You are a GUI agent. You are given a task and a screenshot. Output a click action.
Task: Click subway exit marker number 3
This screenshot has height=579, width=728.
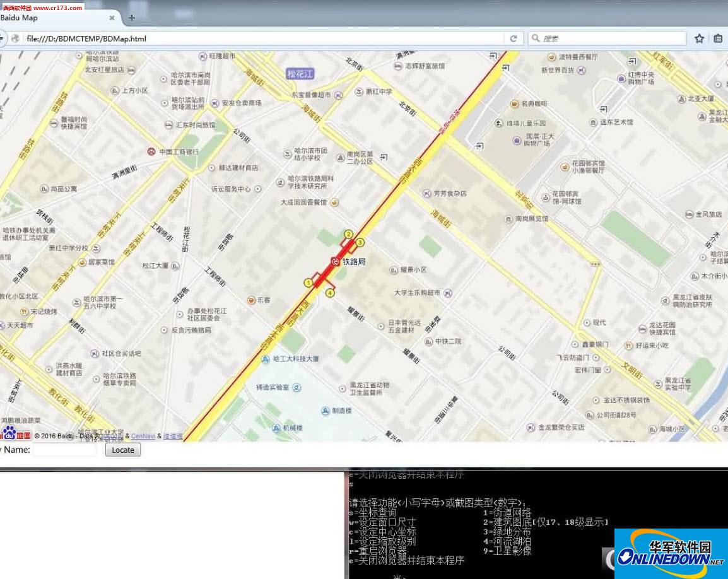360,242
